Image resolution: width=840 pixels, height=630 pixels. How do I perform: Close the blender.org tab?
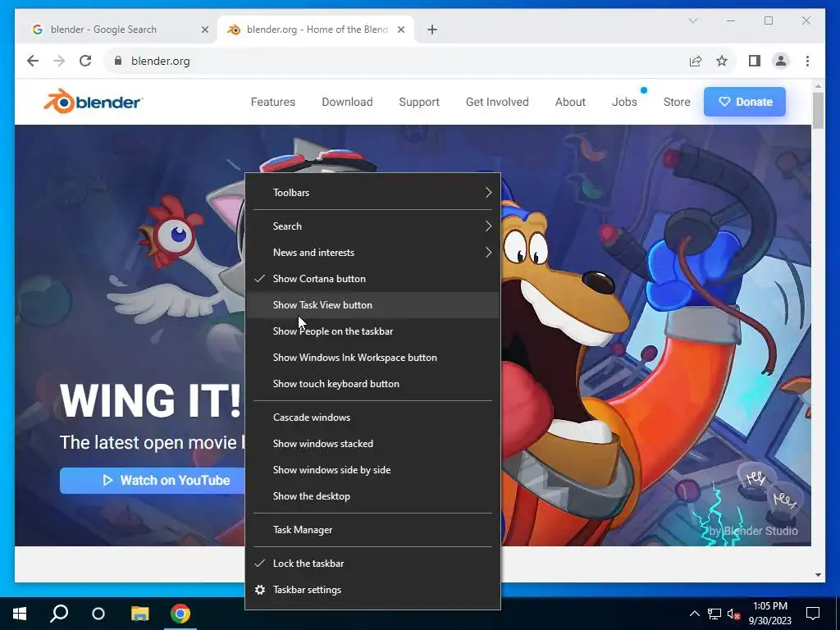(x=400, y=30)
